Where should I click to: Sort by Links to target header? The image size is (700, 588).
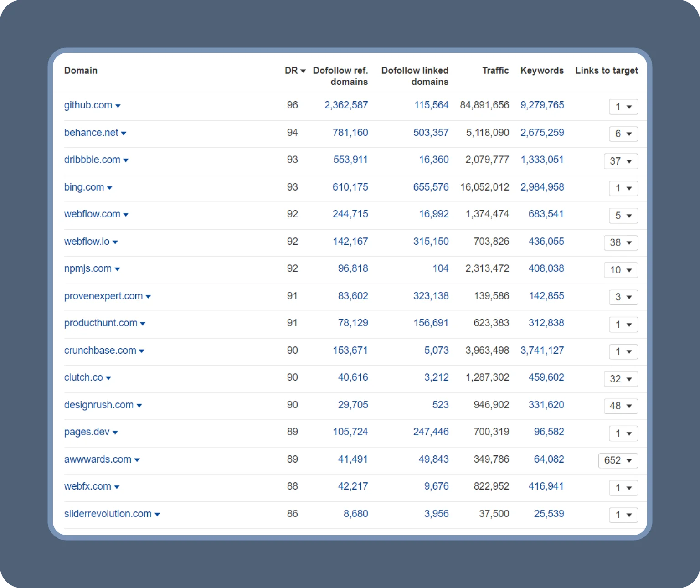pos(607,71)
